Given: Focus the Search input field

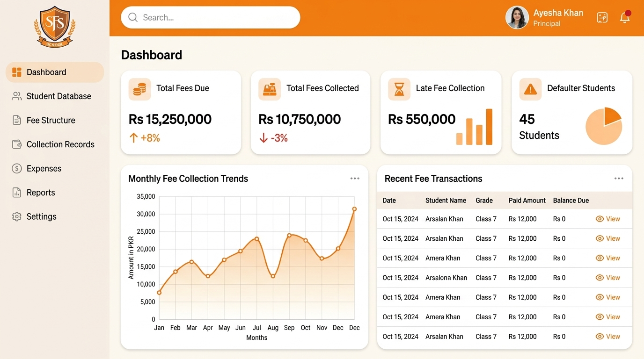Looking at the screenshot, I should point(210,17).
